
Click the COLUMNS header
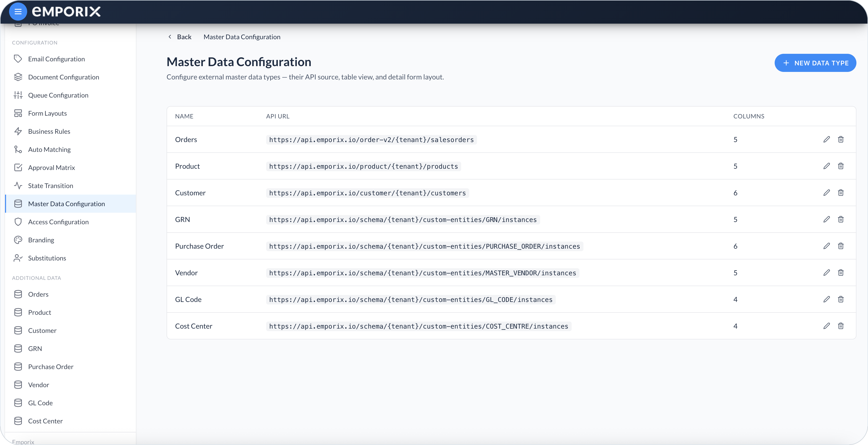pos(749,116)
